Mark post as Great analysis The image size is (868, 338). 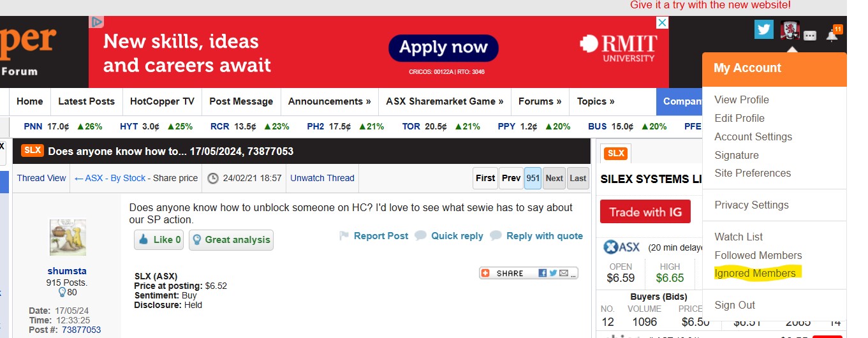coord(231,240)
